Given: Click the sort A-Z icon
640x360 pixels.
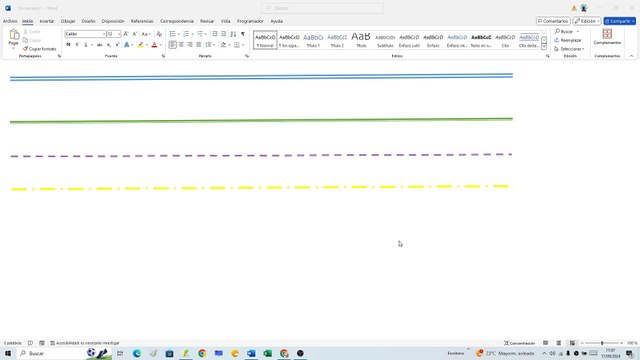Looking at the screenshot, I should (x=233, y=34).
